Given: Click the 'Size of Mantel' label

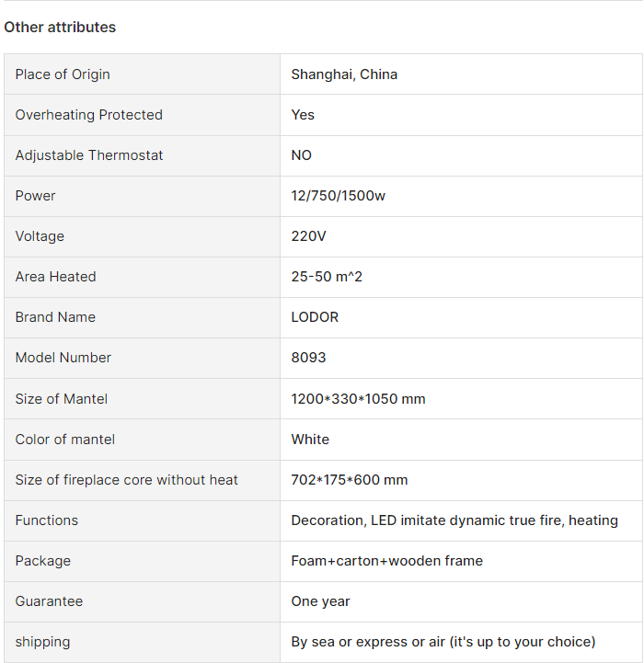Looking at the screenshot, I should click(62, 399).
